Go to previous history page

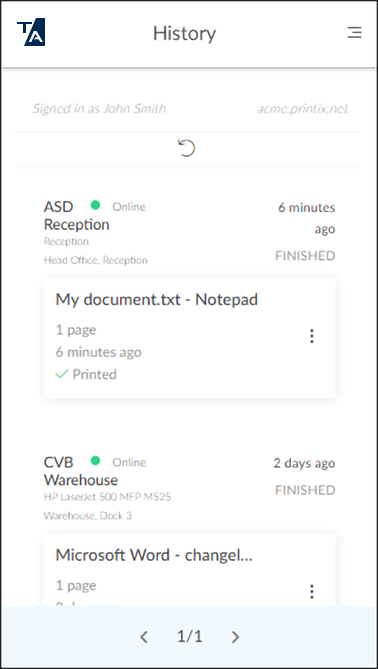tap(144, 637)
